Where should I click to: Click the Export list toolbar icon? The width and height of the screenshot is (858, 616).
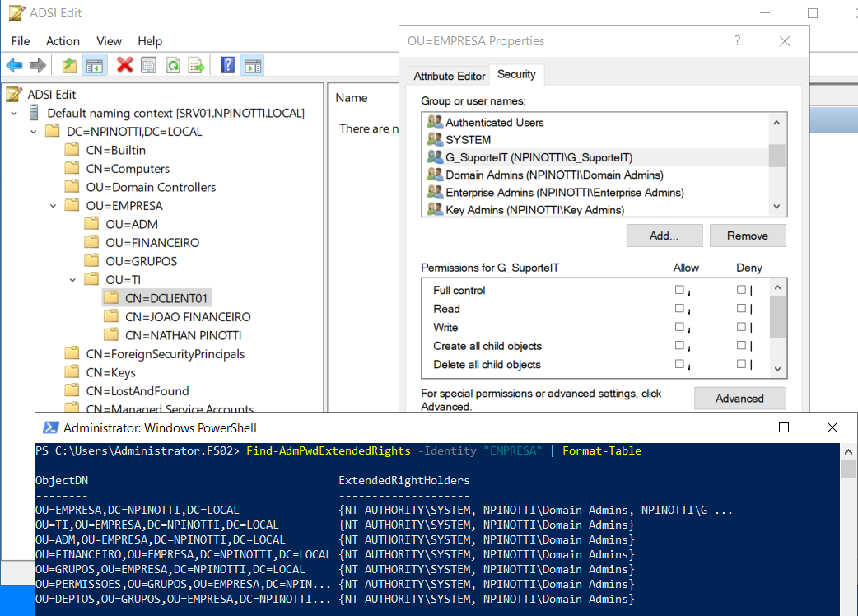click(197, 66)
